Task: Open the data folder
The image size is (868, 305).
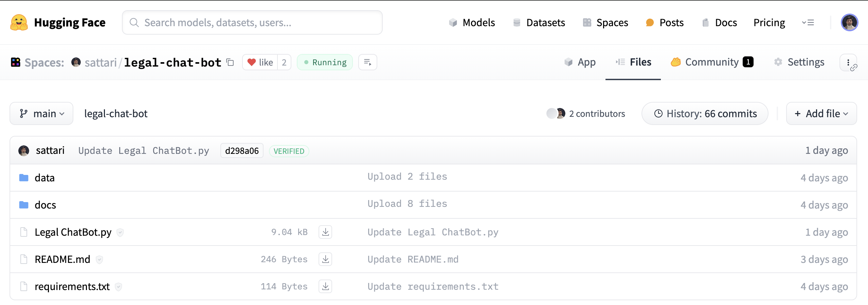Action: point(44,178)
